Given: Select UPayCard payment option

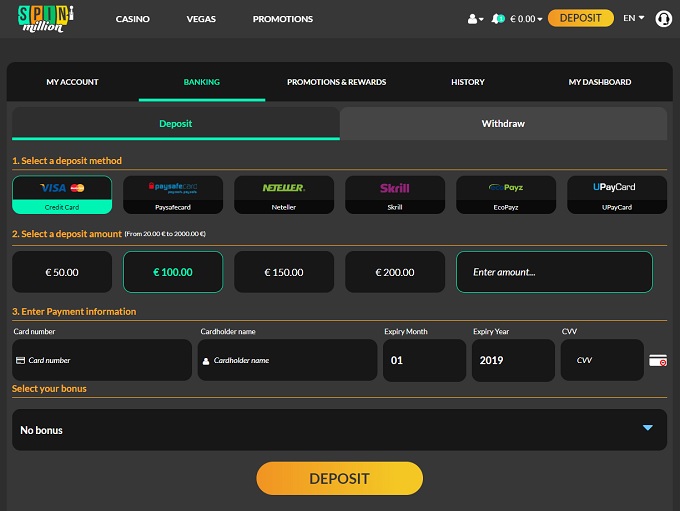Looking at the screenshot, I should 617,194.
